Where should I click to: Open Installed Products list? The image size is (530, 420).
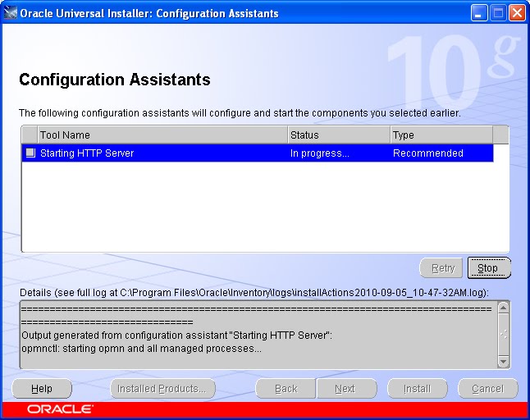point(162,389)
